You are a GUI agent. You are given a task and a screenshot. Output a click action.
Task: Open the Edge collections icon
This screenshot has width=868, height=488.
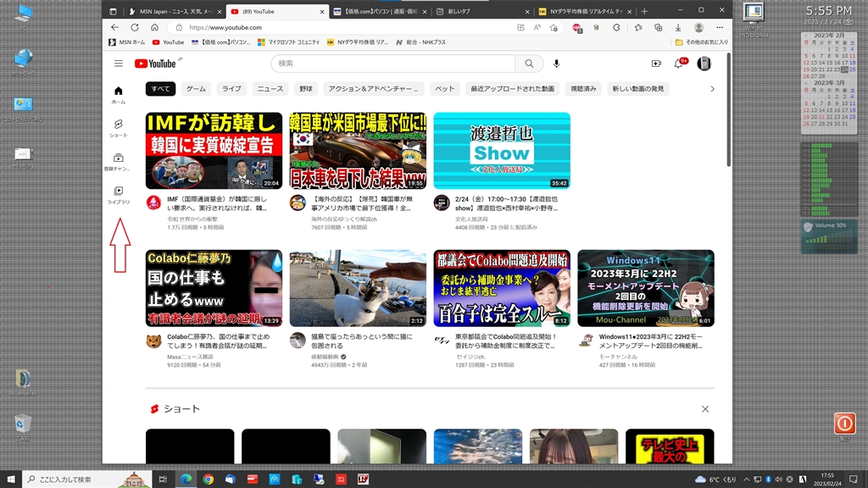click(x=658, y=27)
